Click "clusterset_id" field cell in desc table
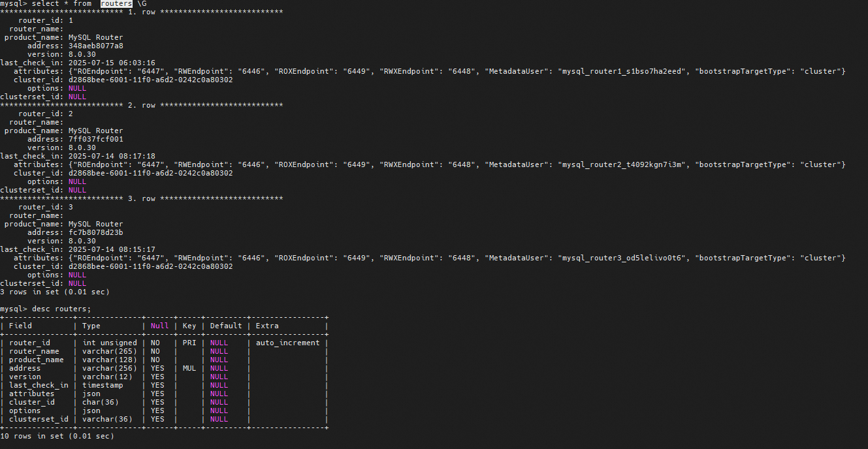The image size is (868, 449). point(39,420)
